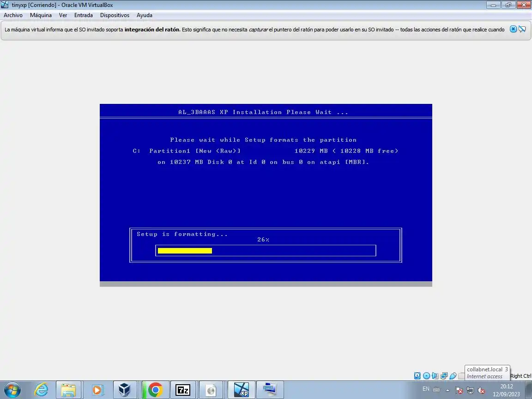This screenshot has height=399, width=532.
Task: Click the shared folders status icon
Action: [x=461, y=375]
